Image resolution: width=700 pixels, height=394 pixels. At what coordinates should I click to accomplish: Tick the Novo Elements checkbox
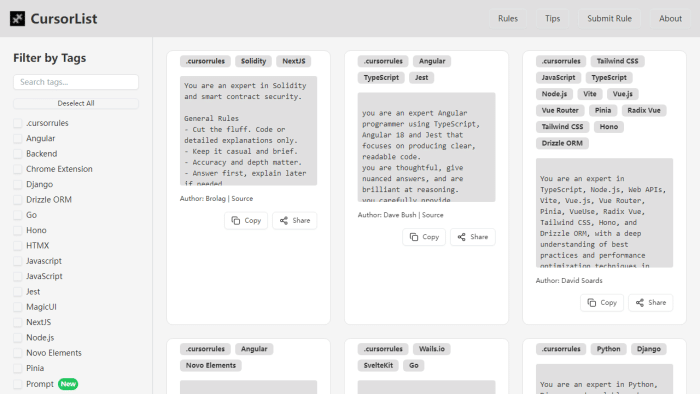[17, 353]
